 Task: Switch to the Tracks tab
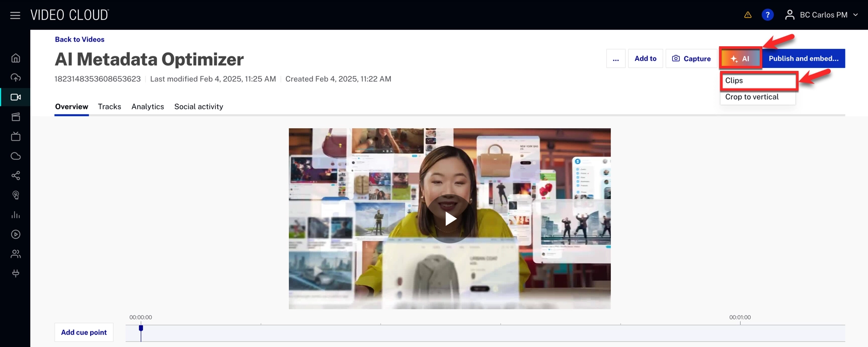[110, 107]
